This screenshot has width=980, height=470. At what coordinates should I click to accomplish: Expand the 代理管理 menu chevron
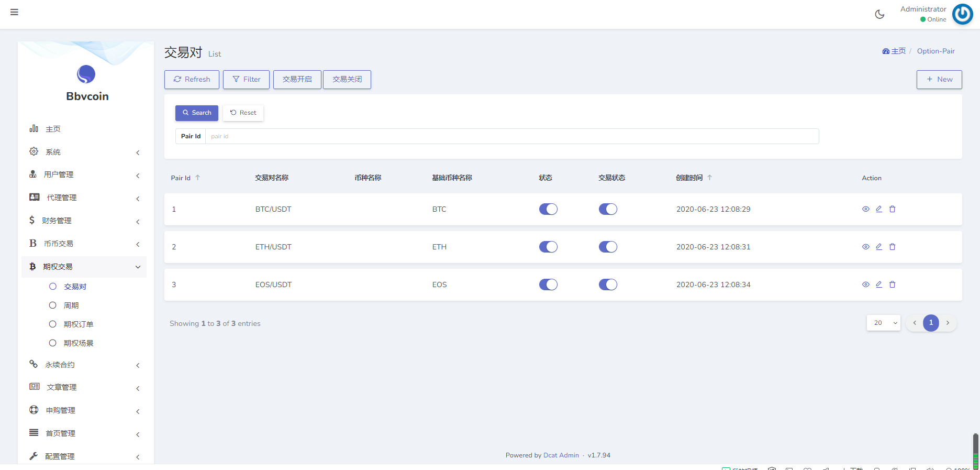(x=138, y=199)
